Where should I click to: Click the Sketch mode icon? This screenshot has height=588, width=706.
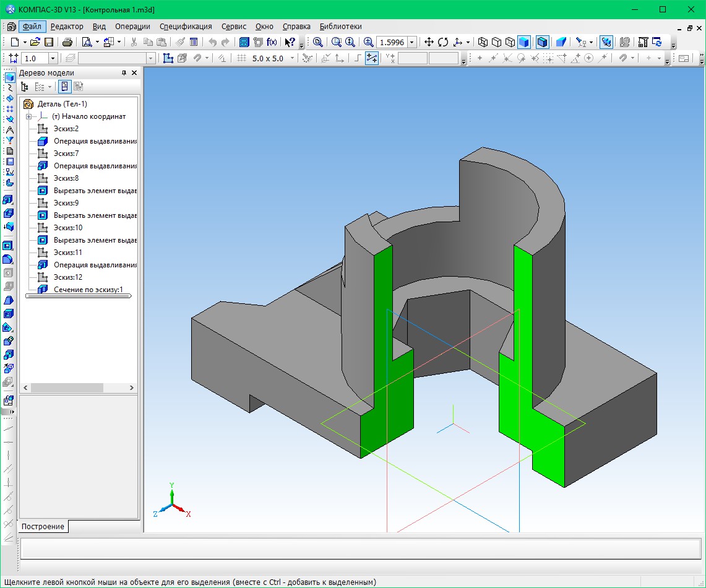click(167, 58)
